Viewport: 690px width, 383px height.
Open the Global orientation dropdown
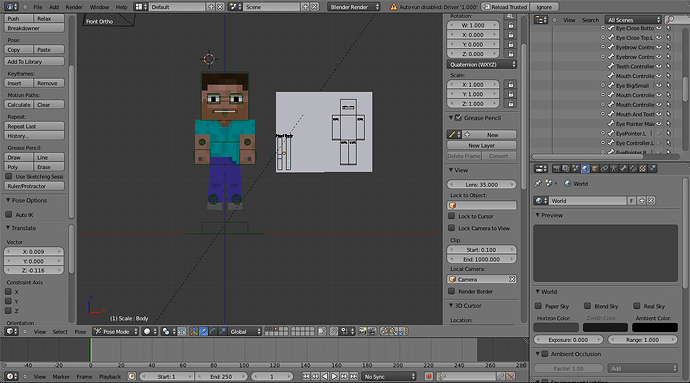(246, 331)
